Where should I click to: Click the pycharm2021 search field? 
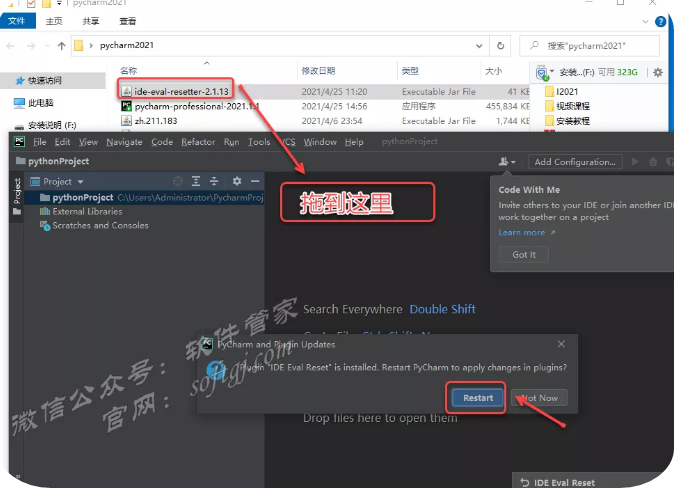click(590, 46)
